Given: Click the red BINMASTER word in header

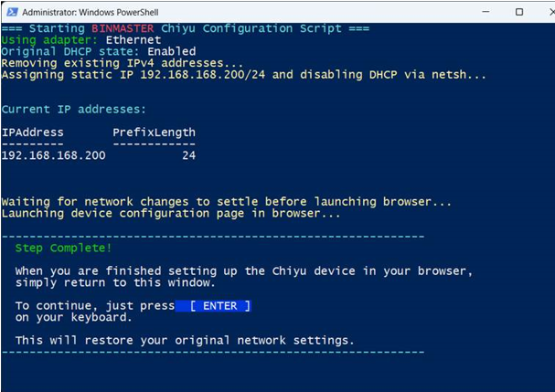Looking at the screenshot, I should (123, 28).
